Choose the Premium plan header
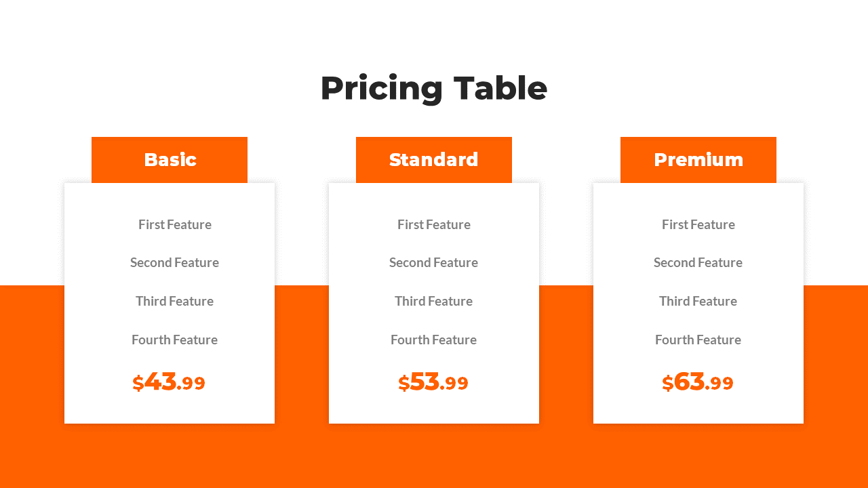The height and width of the screenshot is (488, 868). (x=698, y=160)
